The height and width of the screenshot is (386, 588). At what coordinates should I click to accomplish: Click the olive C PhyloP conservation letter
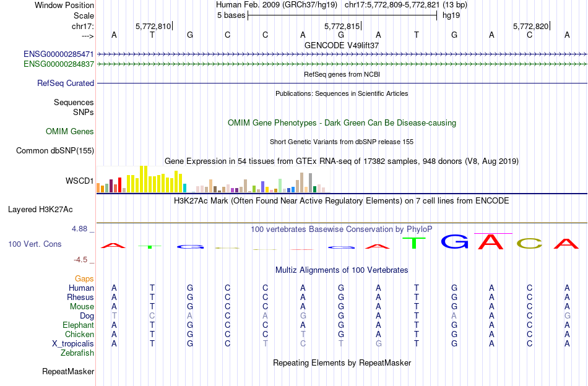click(529, 244)
